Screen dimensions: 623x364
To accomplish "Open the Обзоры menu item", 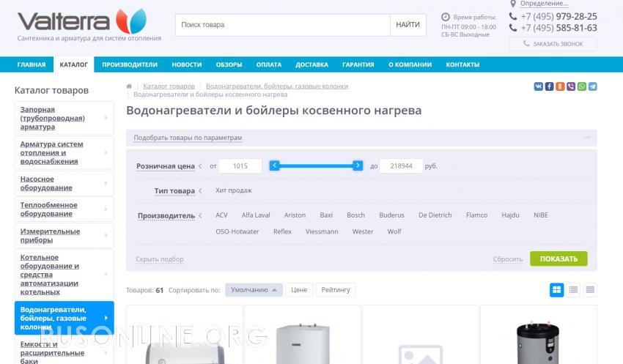I will [x=229, y=64].
